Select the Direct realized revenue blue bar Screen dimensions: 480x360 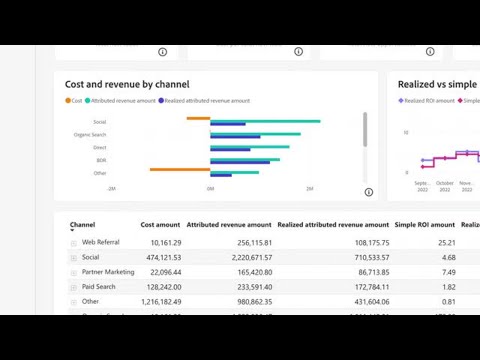[x=230, y=150]
